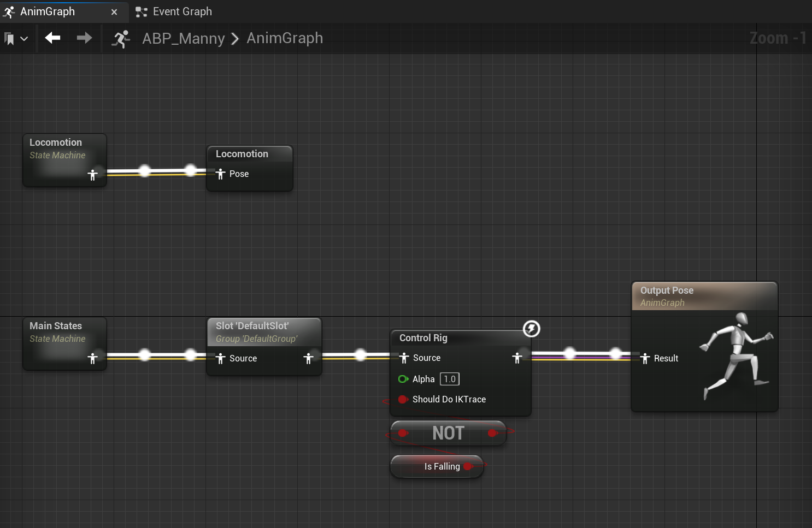Go forward with the right arrow button
This screenshot has width=812, height=528.
pyautogui.click(x=84, y=38)
